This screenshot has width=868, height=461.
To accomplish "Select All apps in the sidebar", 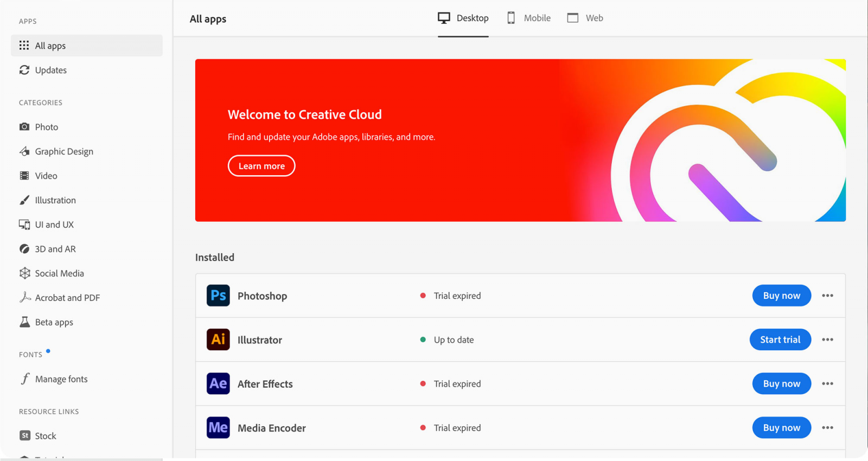I will point(87,46).
